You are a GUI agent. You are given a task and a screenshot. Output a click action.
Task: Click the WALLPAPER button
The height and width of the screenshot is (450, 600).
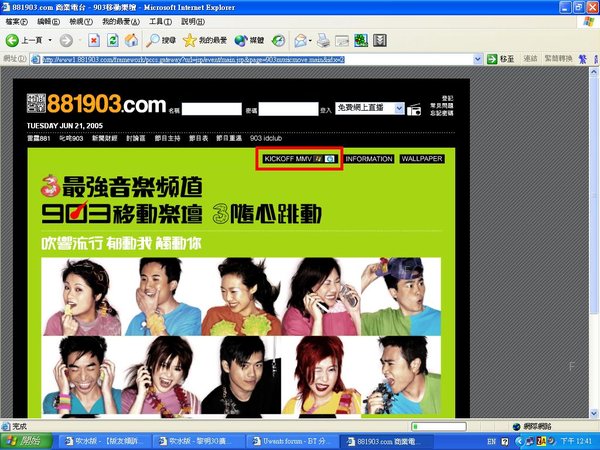tap(422, 159)
